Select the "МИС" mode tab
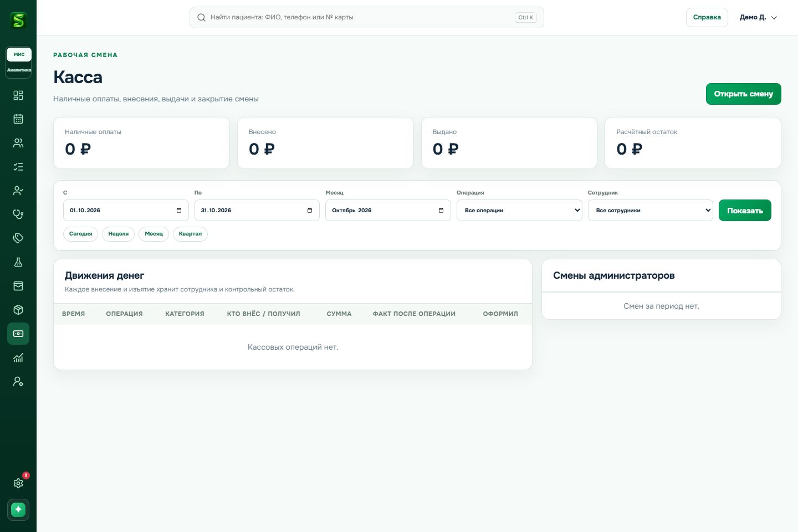This screenshot has height=532, width=798. [19, 54]
